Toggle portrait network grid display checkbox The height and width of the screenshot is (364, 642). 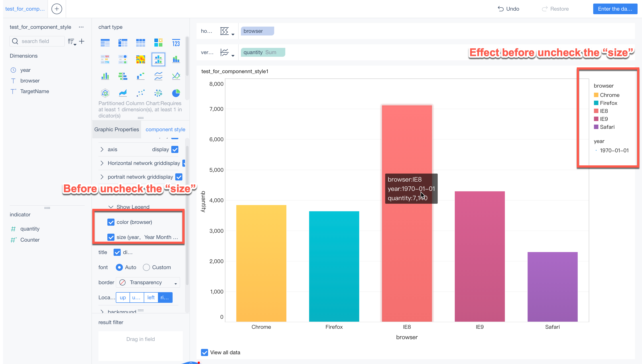[x=179, y=177]
